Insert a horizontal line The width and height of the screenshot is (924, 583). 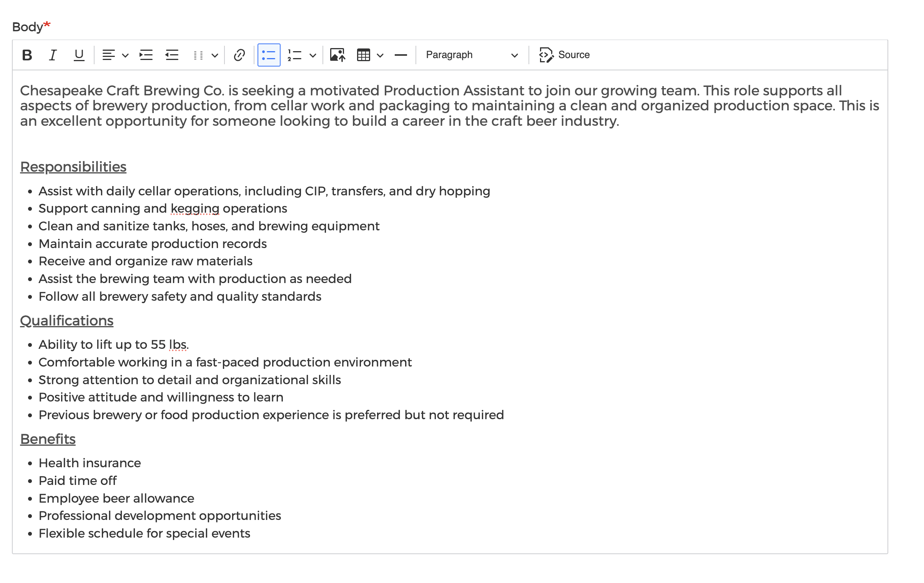[401, 55]
